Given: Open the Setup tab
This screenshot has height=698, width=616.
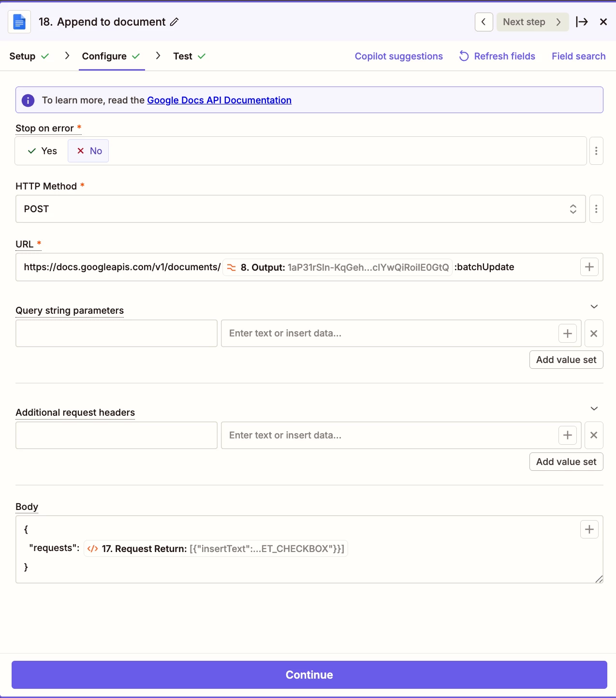Looking at the screenshot, I should 29,56.
